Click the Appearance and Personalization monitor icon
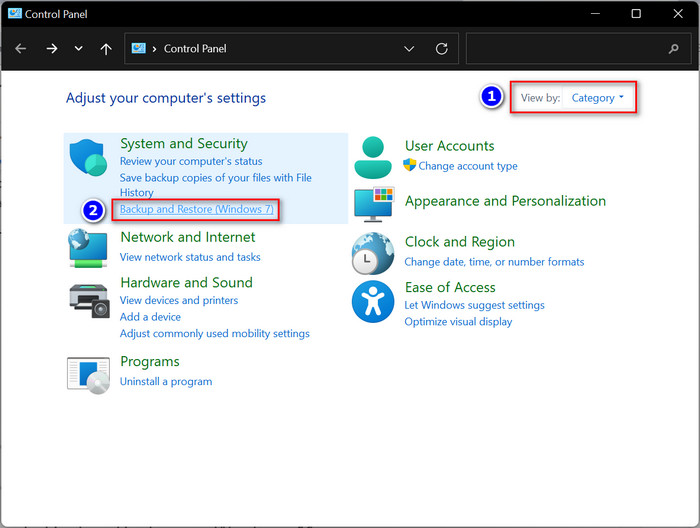The width and height of the screenshot is (700, 528). click(x=374, y=204)
